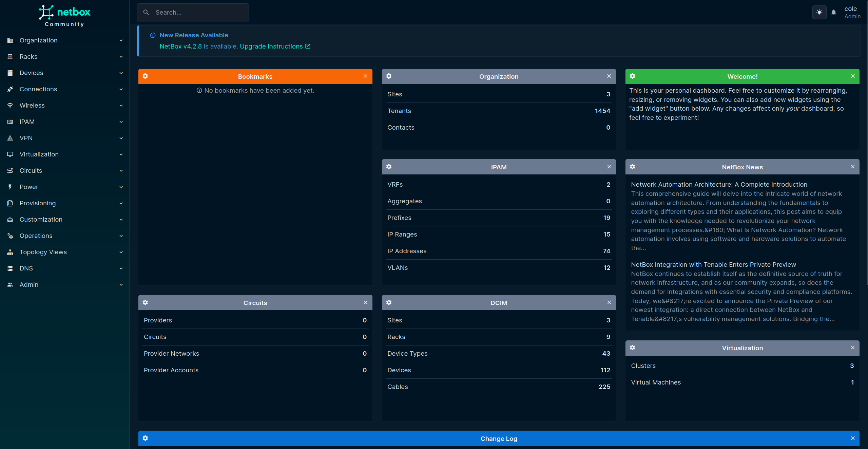Open IPAM widget settings gear
Viewport: 868px width, 449px height.
(389, 167)
